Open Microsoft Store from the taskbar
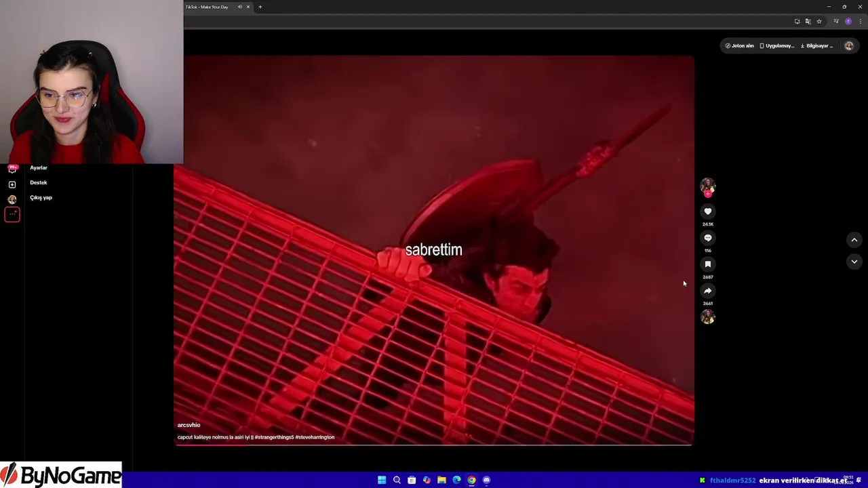The height and width of the screenshot is (488, 868). tap(412, 480)
